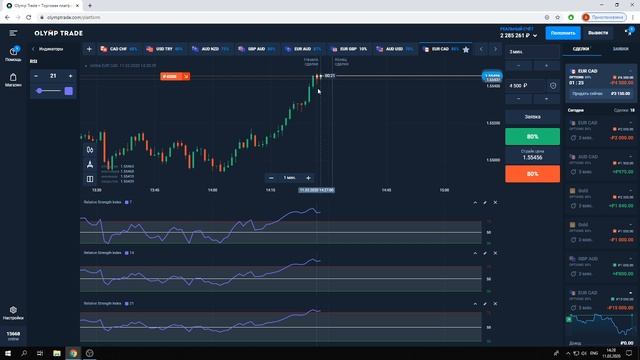This screenshot has width=640, height=360.
Task: Click the 3 min trade duration field
Action: [533, 52]
